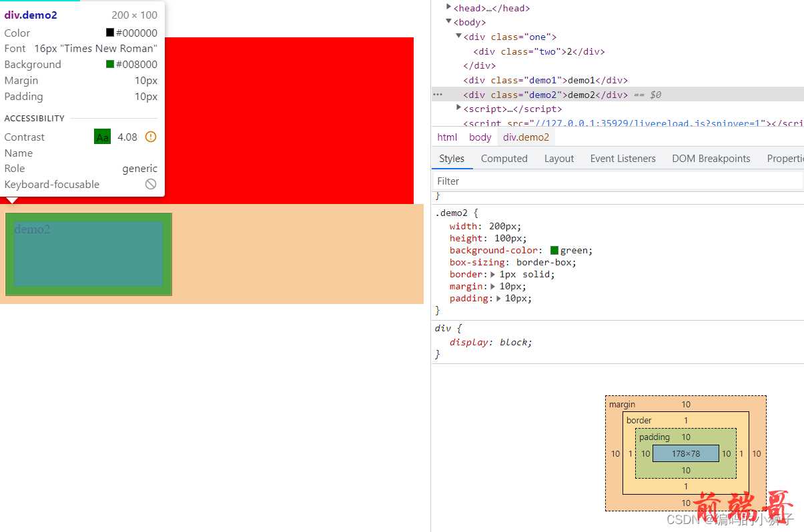Viewport: 804px width, 532px height.
Task: Expand the border shorthand property
Action: [x=493, y=274]
